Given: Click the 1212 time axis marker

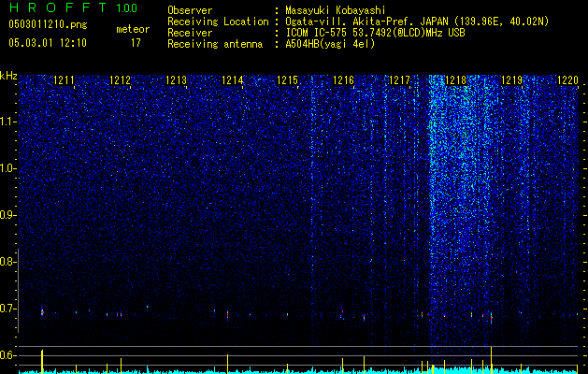Looking at the screenshot, I should pyautogui.click(x=120, y=80).
